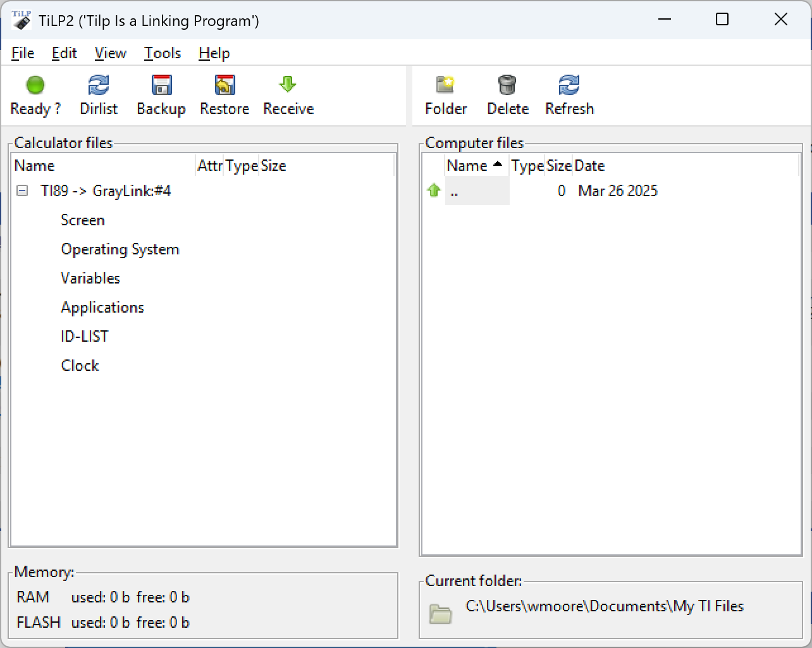Click calculator files Name column header
The image size is (812, 648).
104,166
